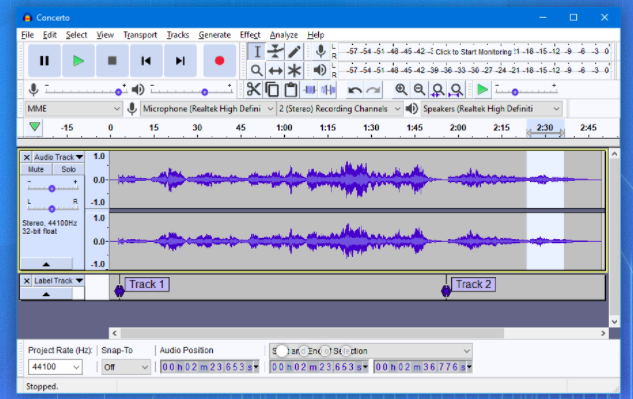Skip to start of the project
This screenshot has height=399, width=633.
pos(146,61)
